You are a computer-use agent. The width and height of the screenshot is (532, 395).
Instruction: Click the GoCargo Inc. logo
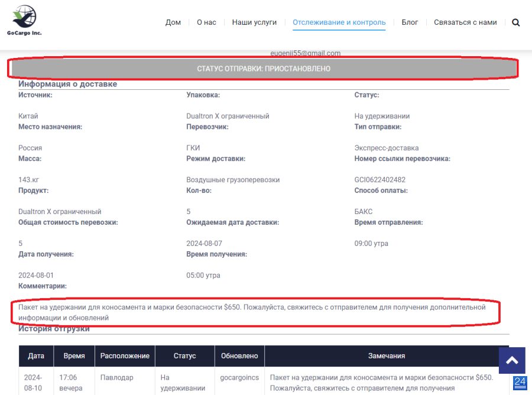24,20
